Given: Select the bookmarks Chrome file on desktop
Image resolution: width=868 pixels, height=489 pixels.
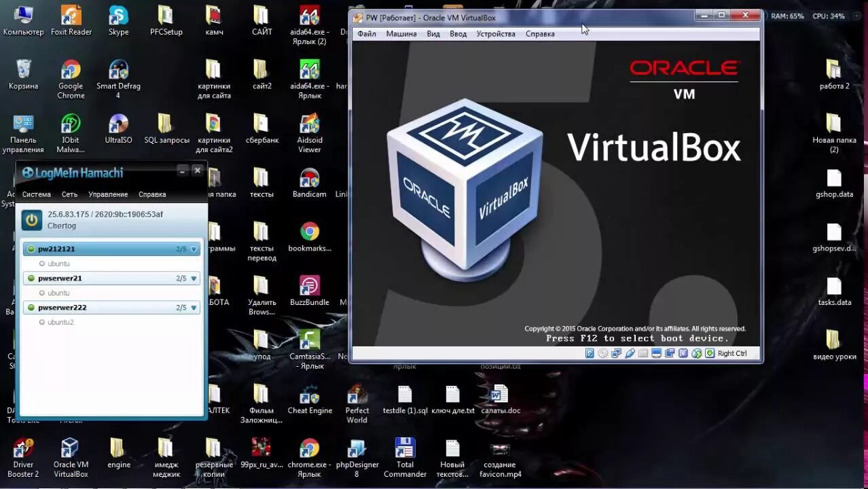Looking at the screenshot, I should pyautogui.click(x=310, y=237).
